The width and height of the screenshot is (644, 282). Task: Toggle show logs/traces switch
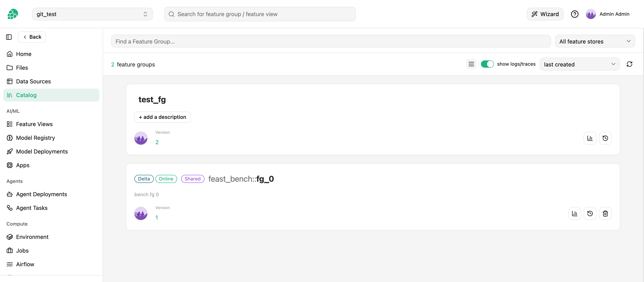click(487, 64)
